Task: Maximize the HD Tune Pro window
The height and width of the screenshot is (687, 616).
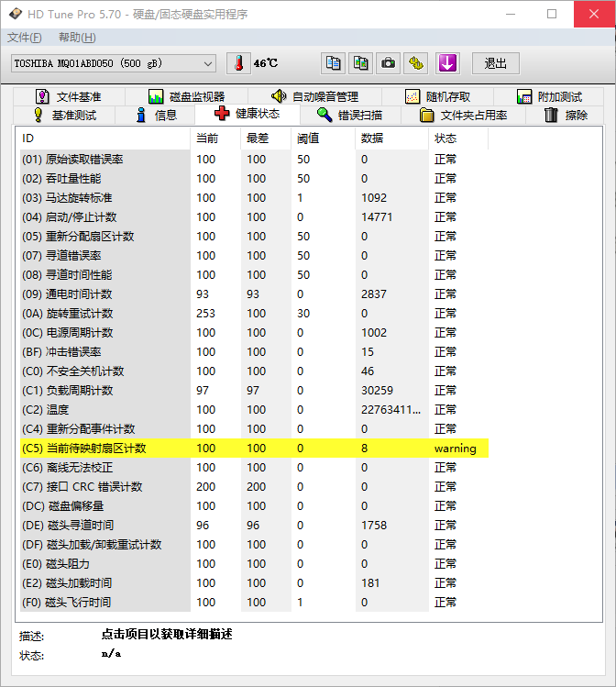Action: click(x=552, y=14)
